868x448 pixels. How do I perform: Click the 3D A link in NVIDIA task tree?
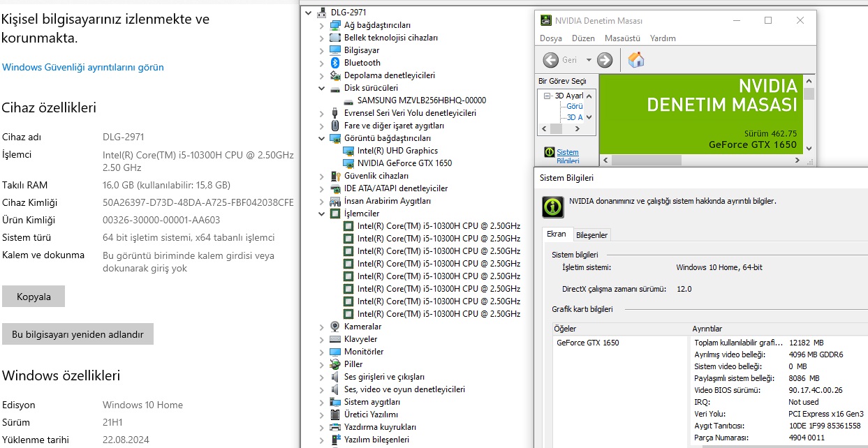click(575, 118)
